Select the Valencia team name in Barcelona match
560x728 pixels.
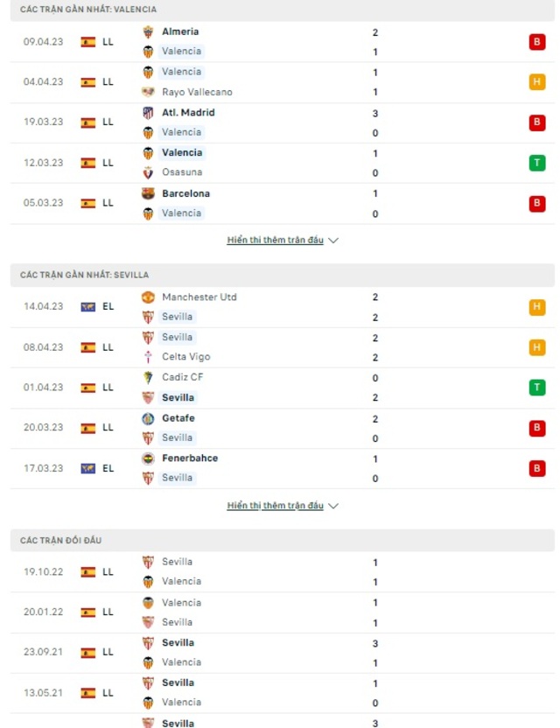pyautogui.click(x=181, y=213)
